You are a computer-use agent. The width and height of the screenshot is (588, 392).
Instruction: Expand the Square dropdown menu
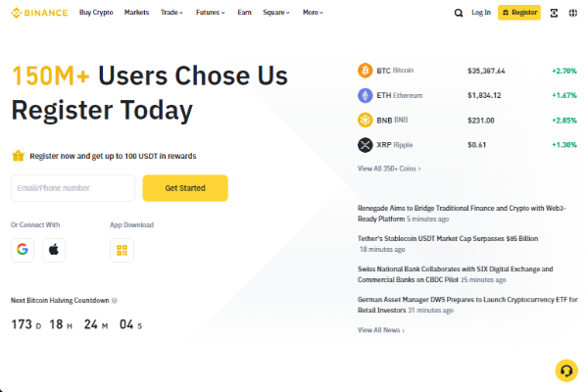276,13
